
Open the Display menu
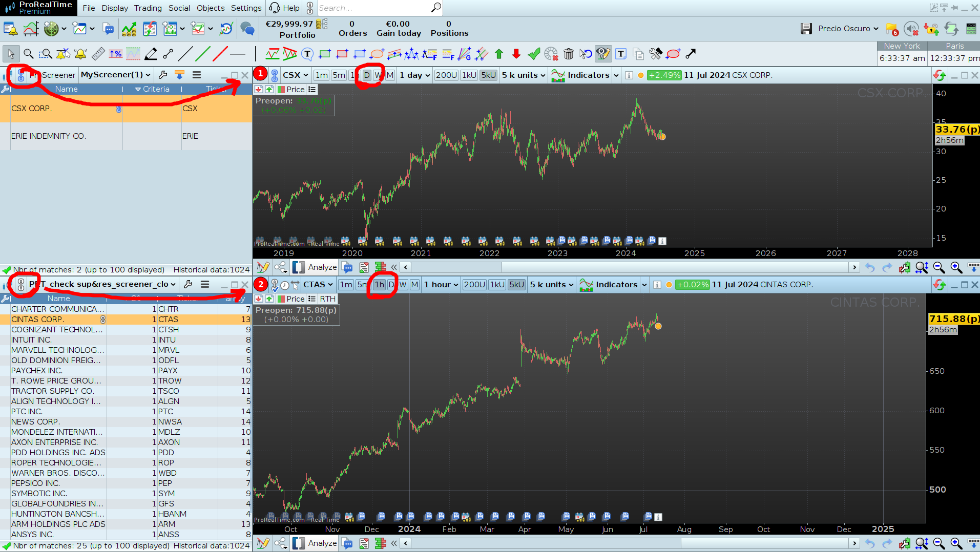click(x=115, y=8)
